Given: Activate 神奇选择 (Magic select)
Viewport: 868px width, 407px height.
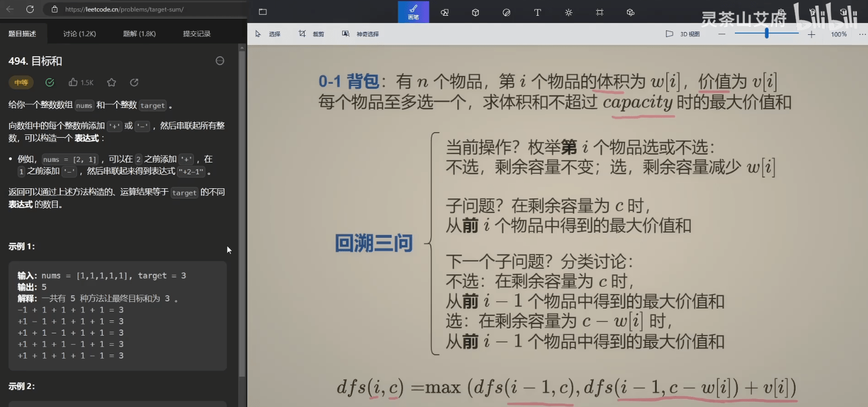Looking at the screenshot, I should click(x=360, y=33).
